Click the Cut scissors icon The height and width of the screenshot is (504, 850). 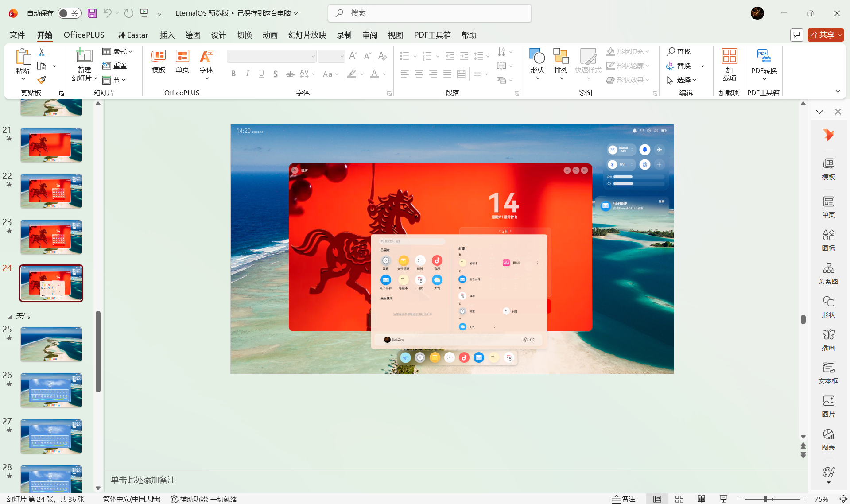[x=42, y=52]
